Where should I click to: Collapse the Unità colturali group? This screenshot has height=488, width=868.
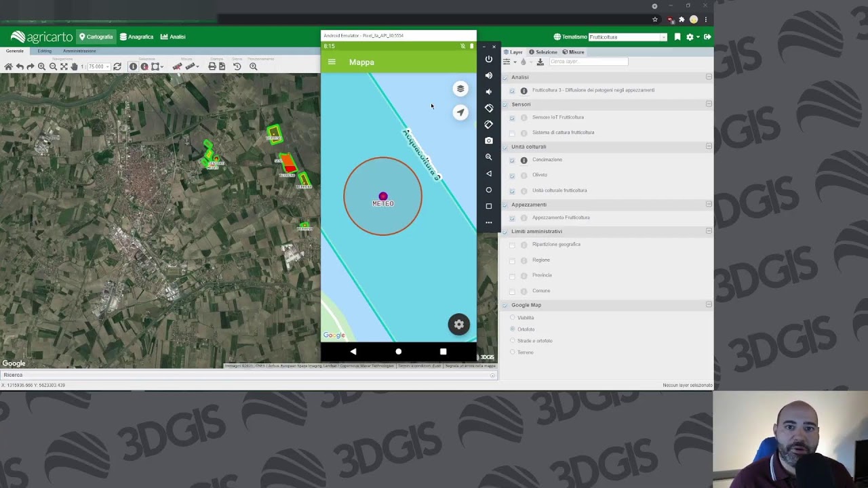click(x=709, y=146)
